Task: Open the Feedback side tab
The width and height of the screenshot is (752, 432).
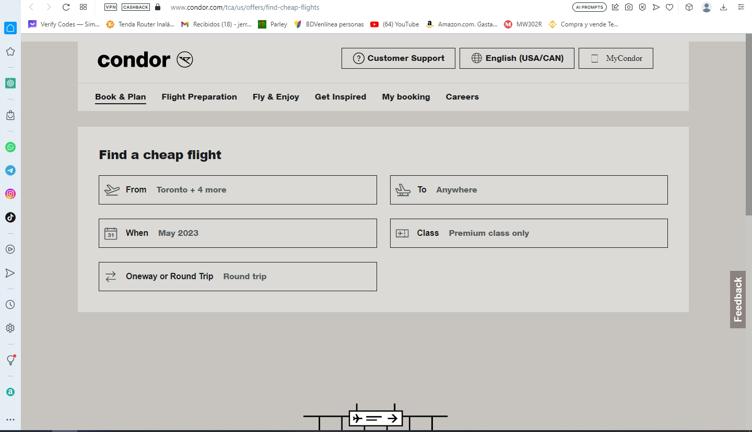Action: (738, 299)
